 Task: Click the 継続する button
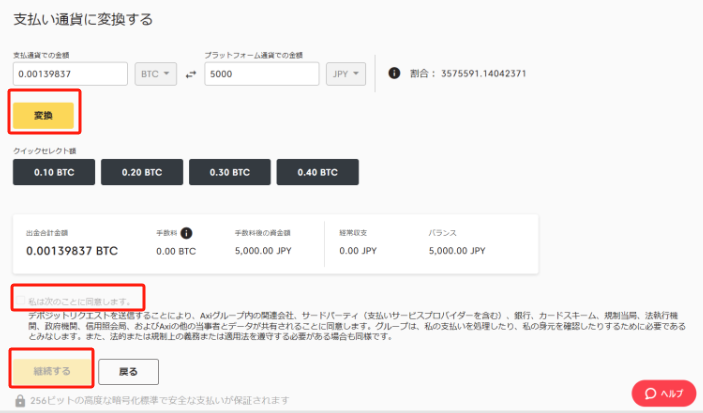52,369
